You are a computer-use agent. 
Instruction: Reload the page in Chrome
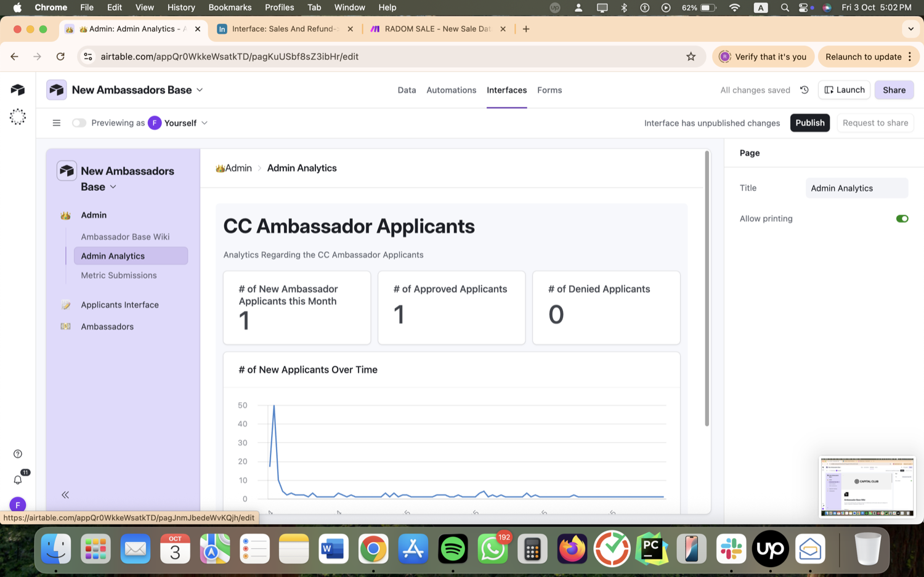tap(60, 57)
